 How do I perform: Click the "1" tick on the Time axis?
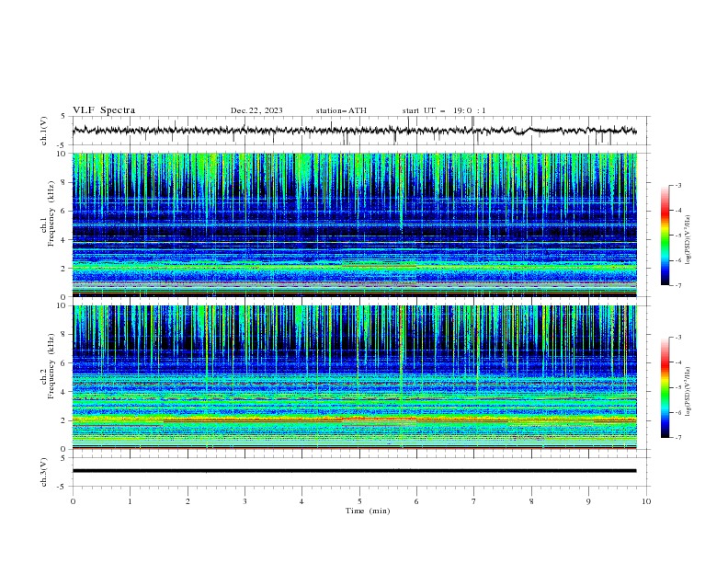(x=130, y=501)
